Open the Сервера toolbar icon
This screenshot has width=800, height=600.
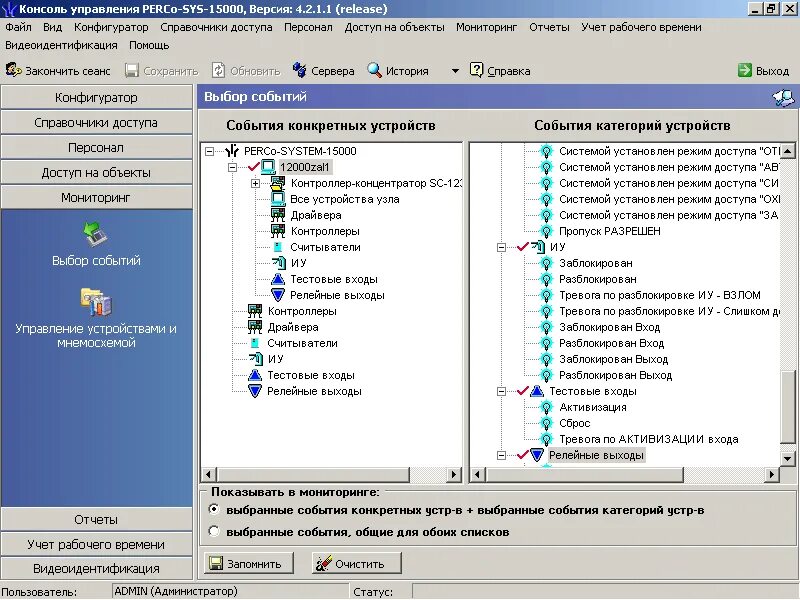click(299, 70)
